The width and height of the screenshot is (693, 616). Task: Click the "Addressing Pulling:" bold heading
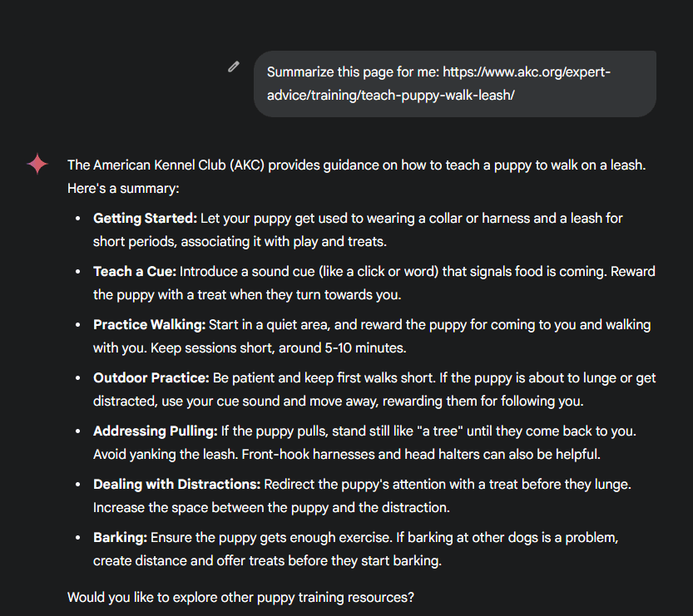pyautogui.click(x=155, y=431)
